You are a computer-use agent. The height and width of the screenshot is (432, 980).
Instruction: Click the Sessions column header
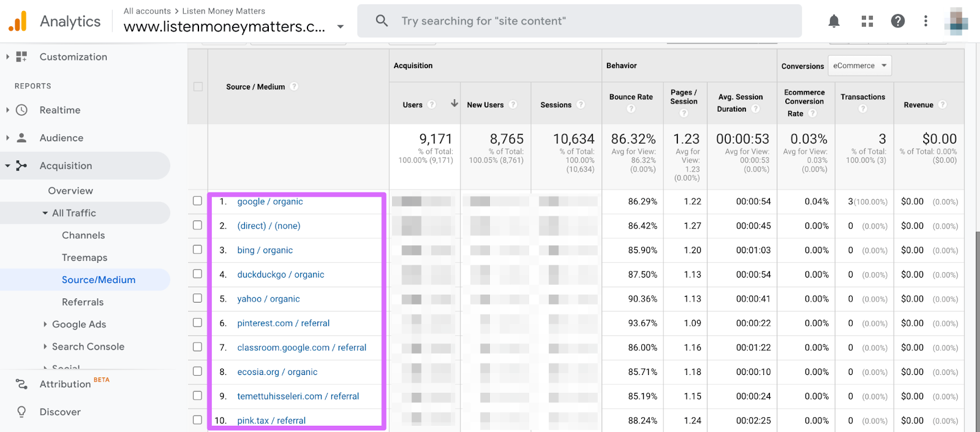click(556, 105)
